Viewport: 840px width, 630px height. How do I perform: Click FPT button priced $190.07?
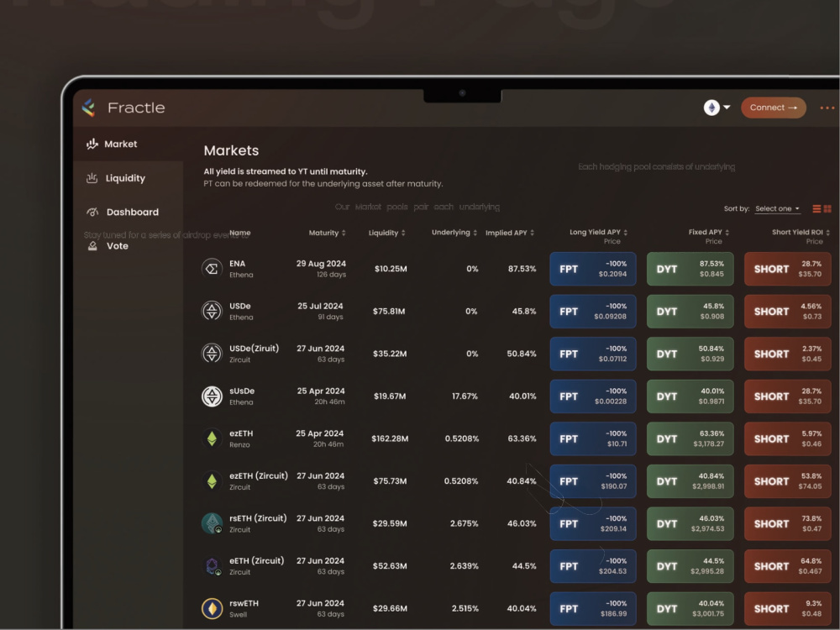coord(592,481)
